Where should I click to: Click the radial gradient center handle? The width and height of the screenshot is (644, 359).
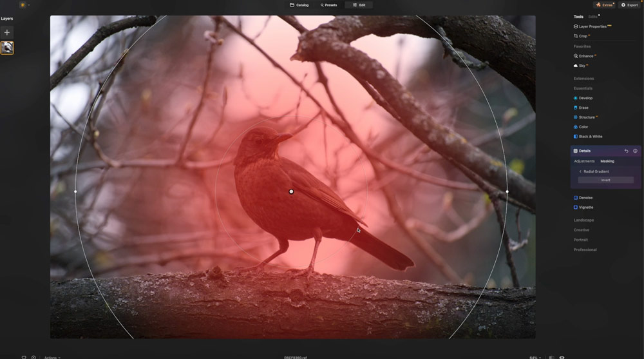click(291, 191)
